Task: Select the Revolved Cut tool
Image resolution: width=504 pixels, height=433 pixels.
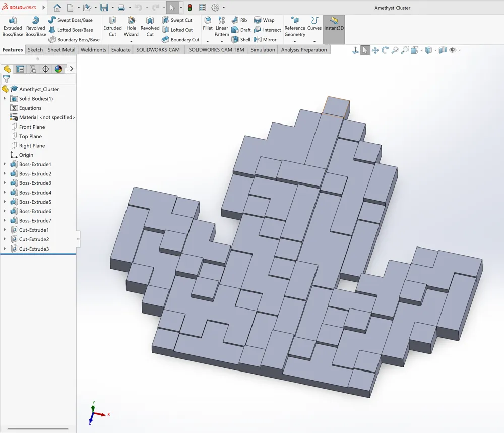Action: [150, 26]
